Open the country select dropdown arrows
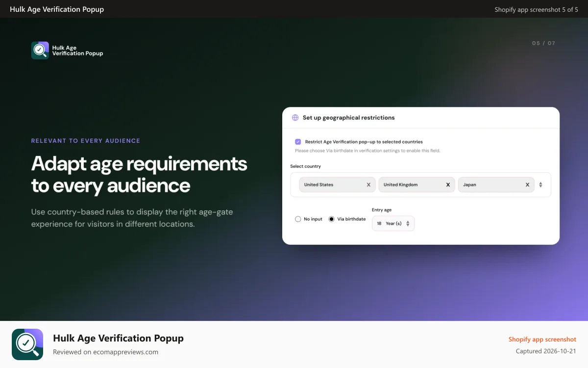The image size is (588, 368). tap(540, 185)
